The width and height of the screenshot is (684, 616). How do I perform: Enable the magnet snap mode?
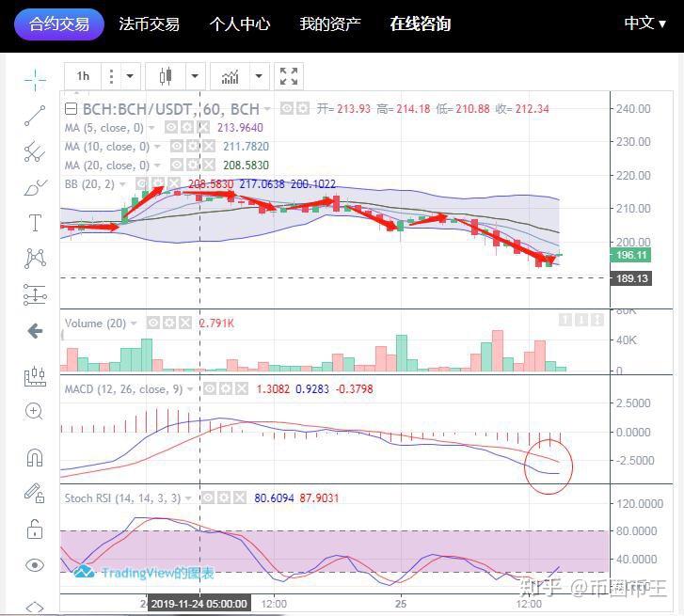tap(35, 457)
